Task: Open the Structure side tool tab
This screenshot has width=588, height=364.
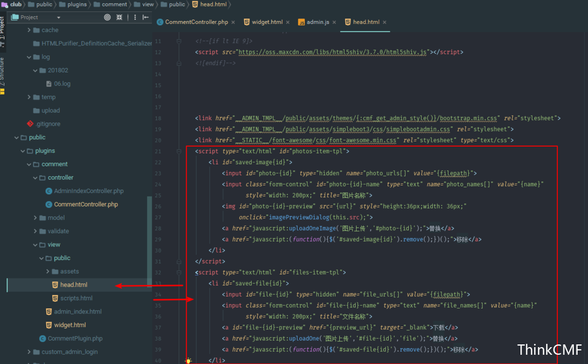Action: [x=3, y=75]
